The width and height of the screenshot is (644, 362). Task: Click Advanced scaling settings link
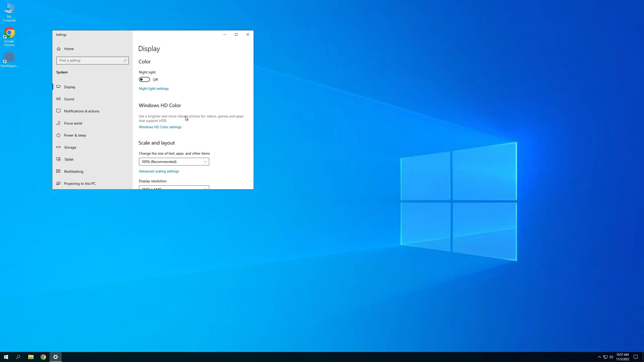159,171
